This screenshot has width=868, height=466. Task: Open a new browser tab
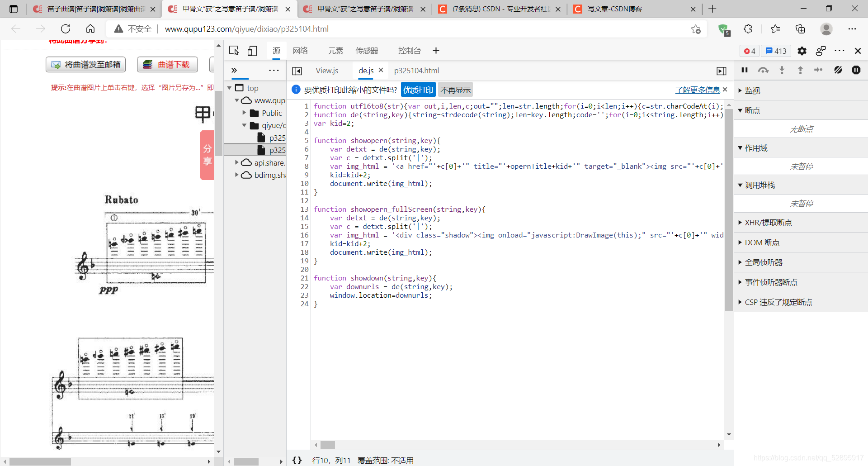point(712,9)
